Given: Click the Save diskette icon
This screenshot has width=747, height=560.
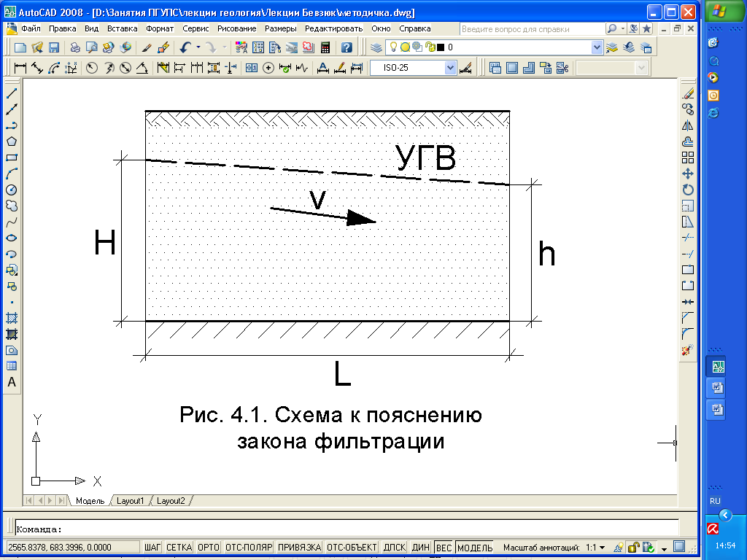Looking at the screenshot, I should click(x=53, y=47).
